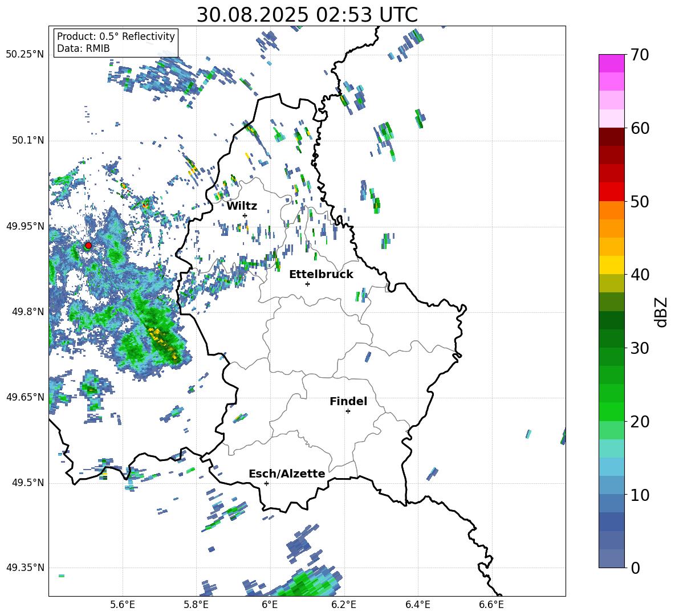Click the colorbar tick value 20
The image size is (675, 616).
coord(640,422)
